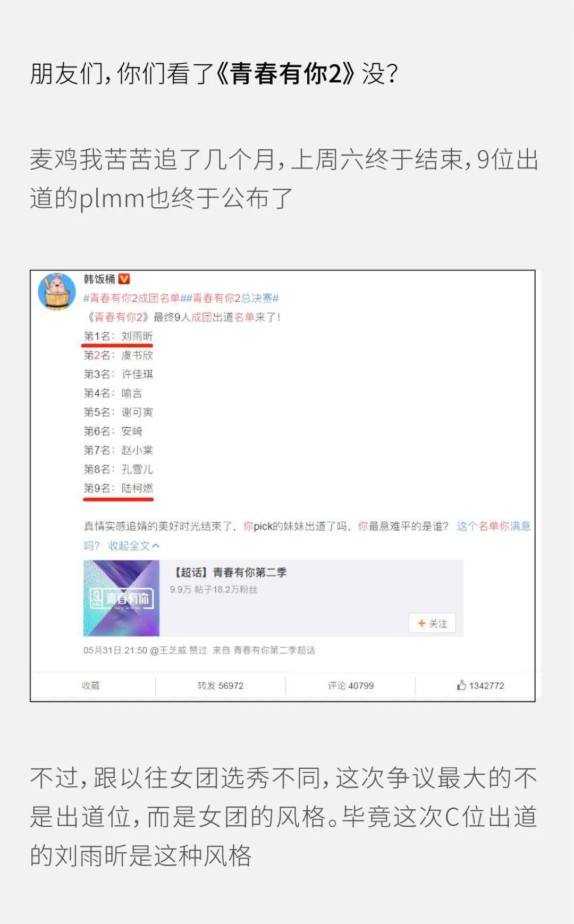Open hashtag #青春有你2成团名单#
Viewport: 574px width, 924px height.
132,298
